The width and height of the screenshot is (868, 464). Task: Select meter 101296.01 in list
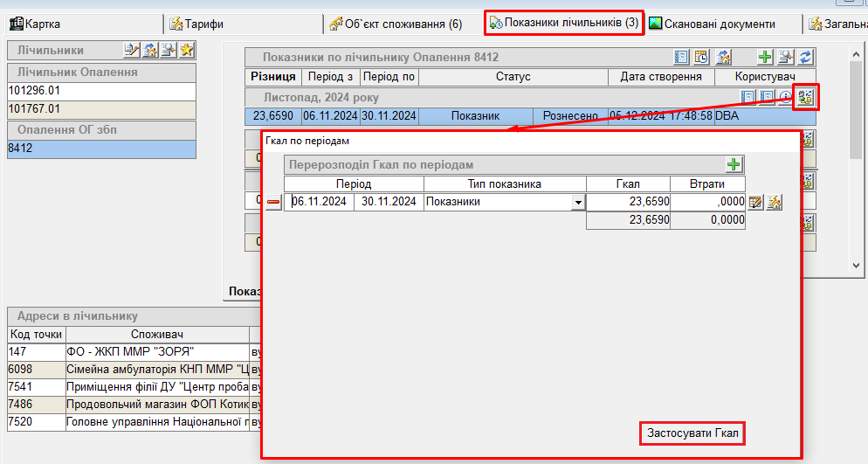click(101, 91)
